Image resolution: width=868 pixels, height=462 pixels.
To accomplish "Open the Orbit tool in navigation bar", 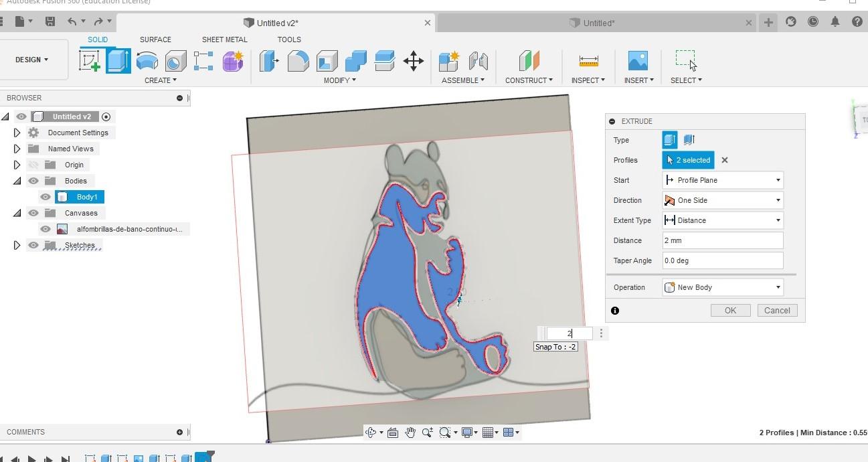I will (x=371, y=433).
